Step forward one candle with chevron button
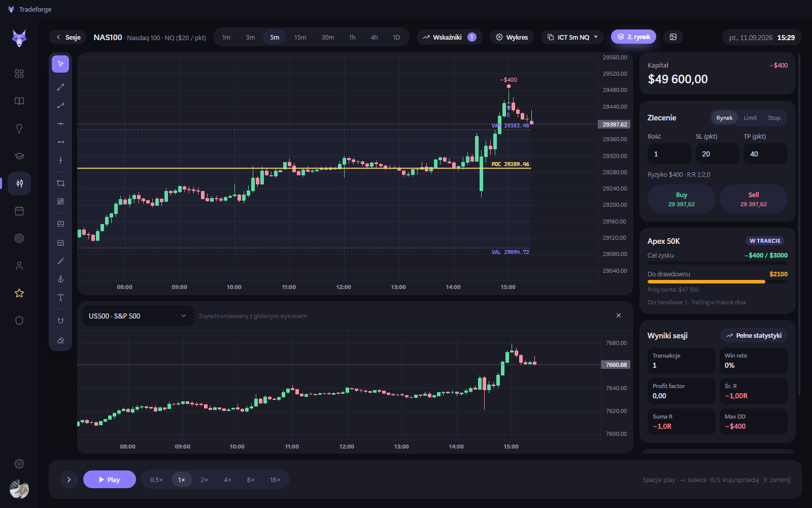This screenshot has height=508, width=812. pyautogui.click(x=69, y=480)
